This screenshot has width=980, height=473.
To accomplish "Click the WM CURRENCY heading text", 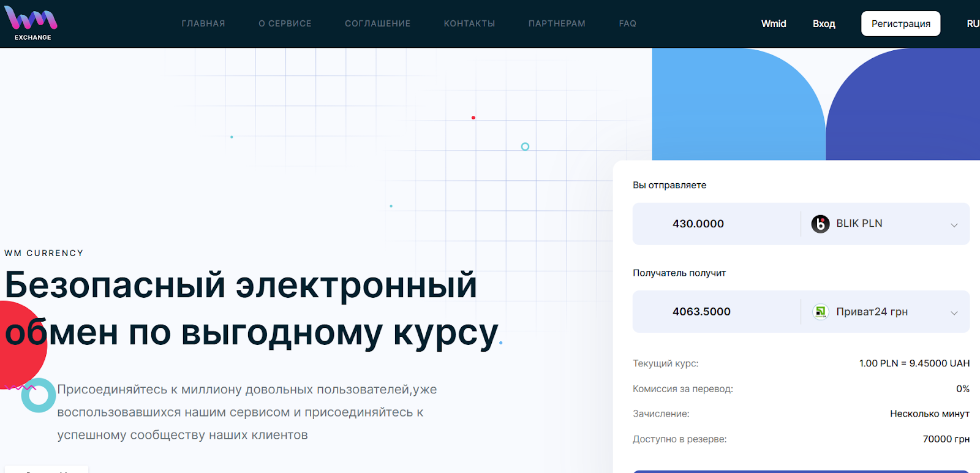I will [x=43, y=253].
